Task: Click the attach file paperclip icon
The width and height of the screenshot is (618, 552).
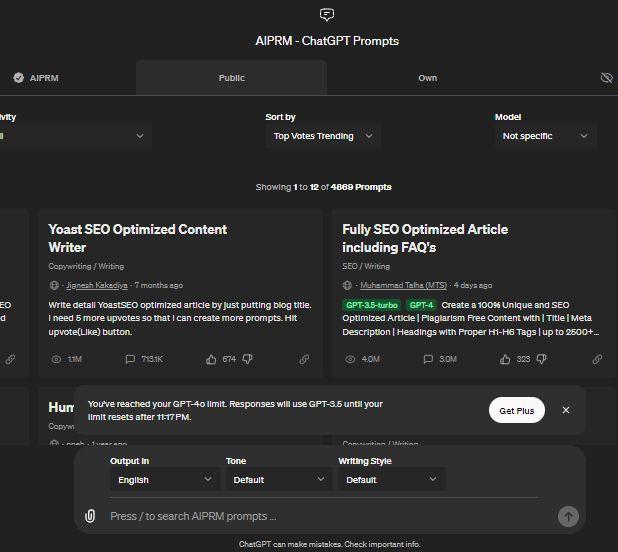Action: (90, 516)
